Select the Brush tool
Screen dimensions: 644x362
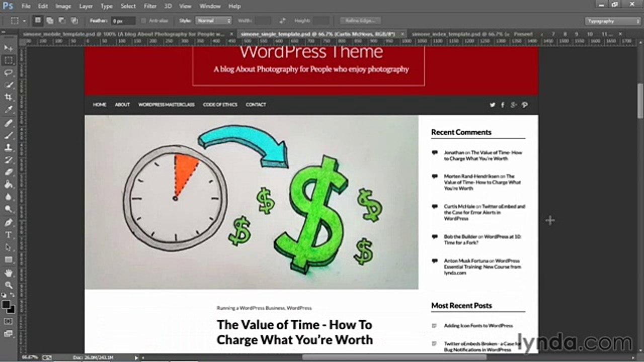click(x=9, y=136)
